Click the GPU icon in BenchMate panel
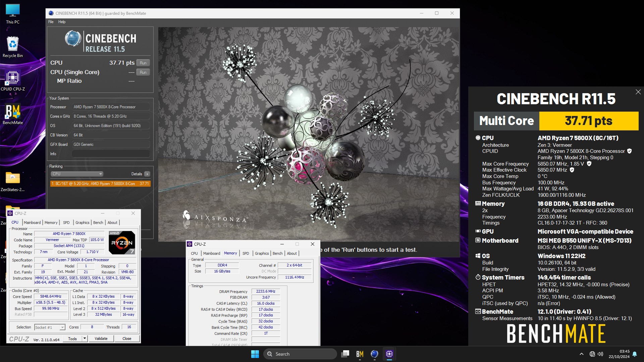 click(x=478, y=231)
